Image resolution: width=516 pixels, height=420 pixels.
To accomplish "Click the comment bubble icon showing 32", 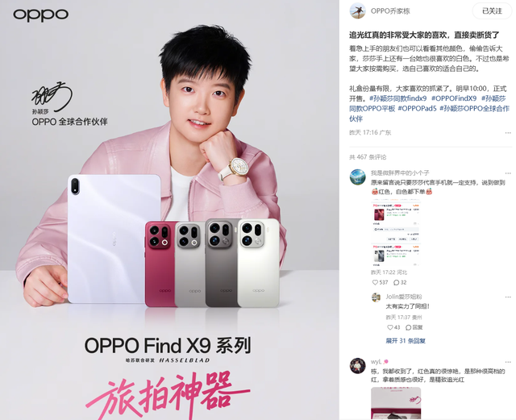I will pyautogui.click(x=400, y=282).
